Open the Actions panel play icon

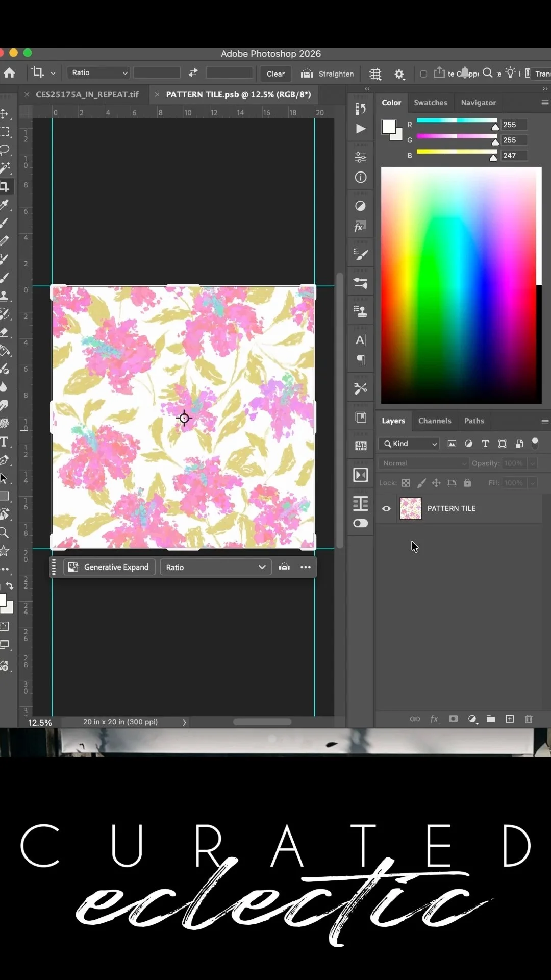(x=361, y=129)
